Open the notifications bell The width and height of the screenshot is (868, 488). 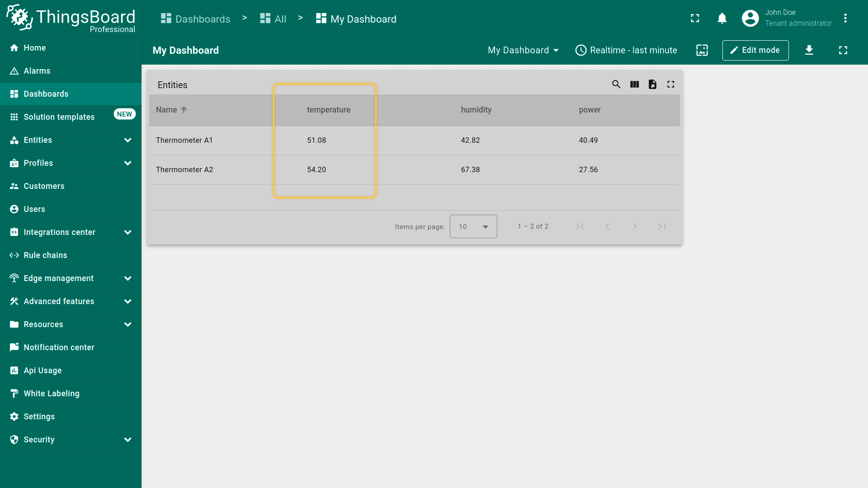point(722,19)
